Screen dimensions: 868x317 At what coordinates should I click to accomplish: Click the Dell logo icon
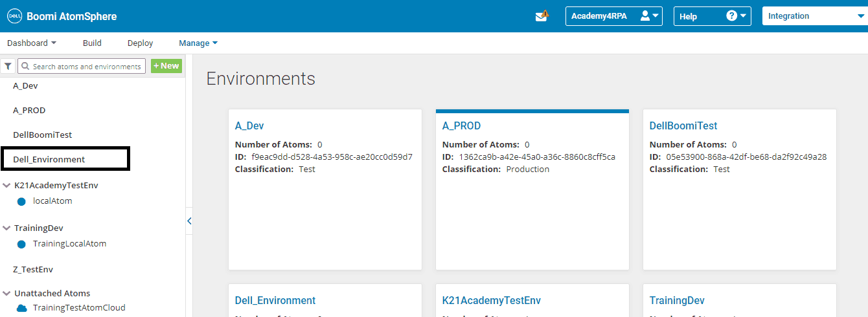coord(14,16)
